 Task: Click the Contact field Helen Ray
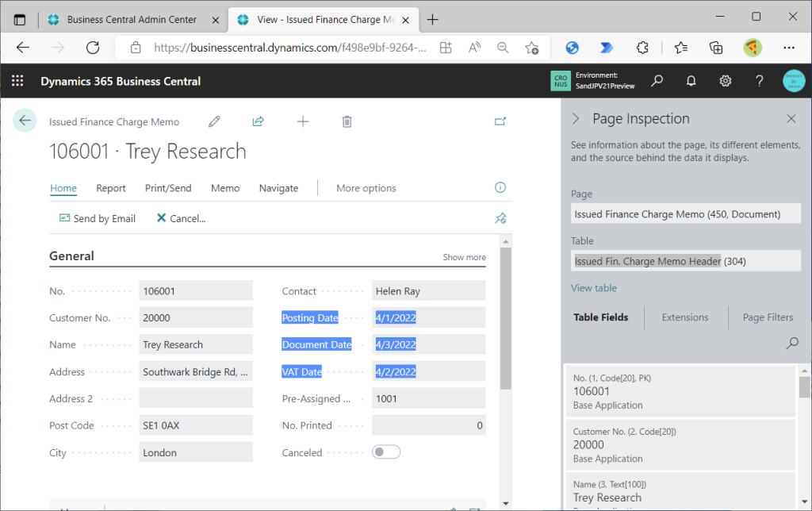pos(428,290)
